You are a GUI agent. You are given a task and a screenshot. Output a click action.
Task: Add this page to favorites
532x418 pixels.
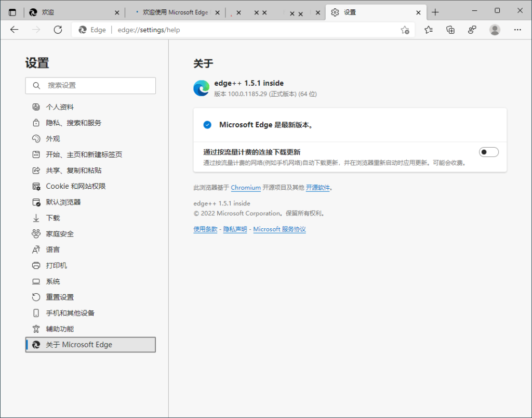(x=405, y=30)
